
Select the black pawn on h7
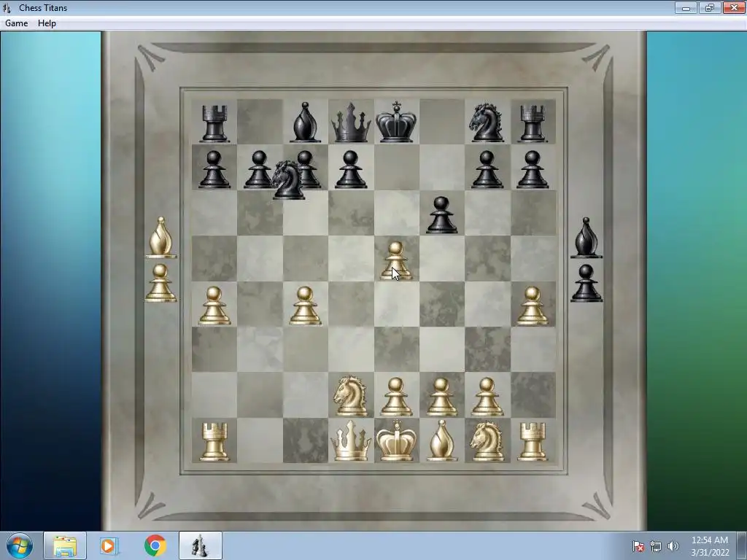532,169
